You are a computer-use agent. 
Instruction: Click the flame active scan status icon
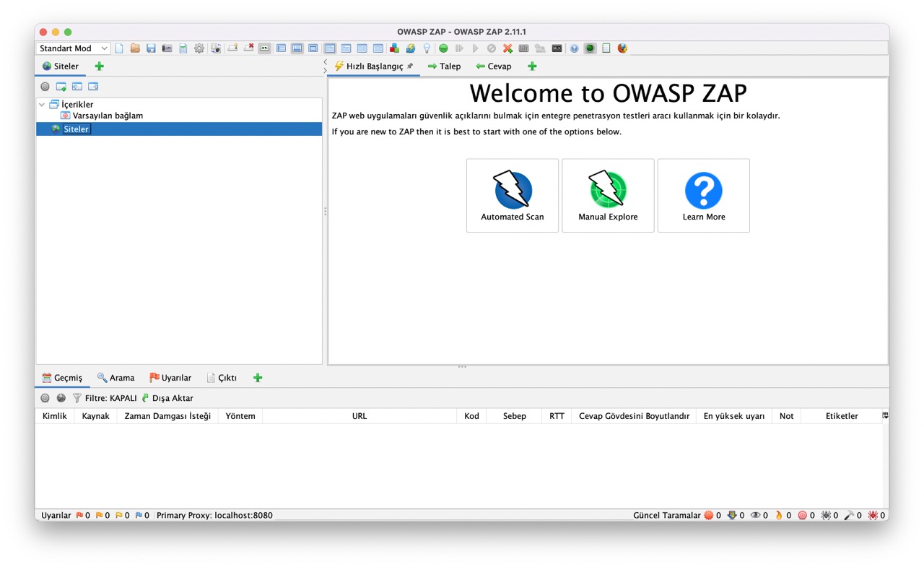[779, 516]
